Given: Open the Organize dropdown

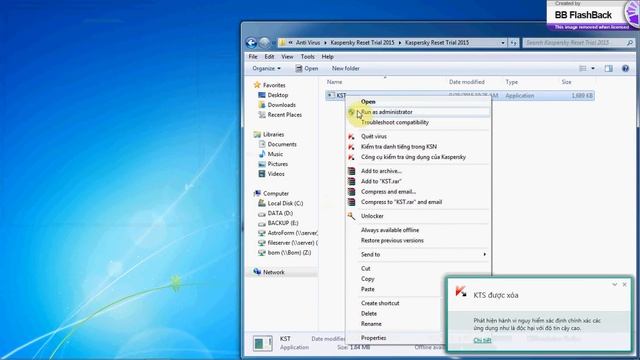Looking at the screenshot, I should pyautogui.click(x=267, y=69).
